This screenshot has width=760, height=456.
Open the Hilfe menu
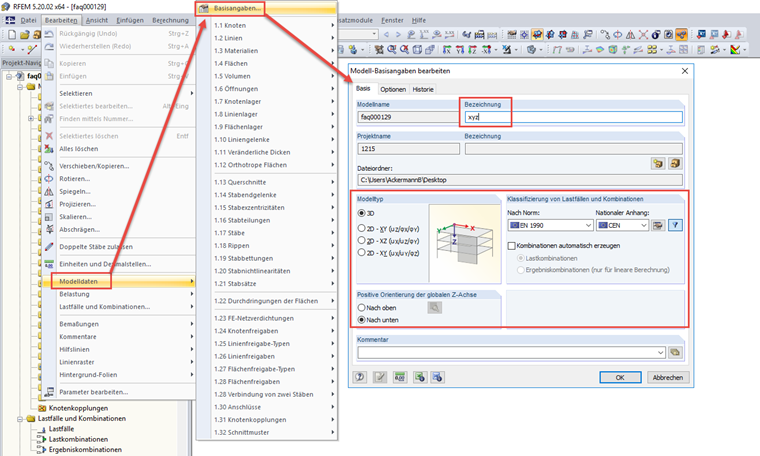point(419,20)
